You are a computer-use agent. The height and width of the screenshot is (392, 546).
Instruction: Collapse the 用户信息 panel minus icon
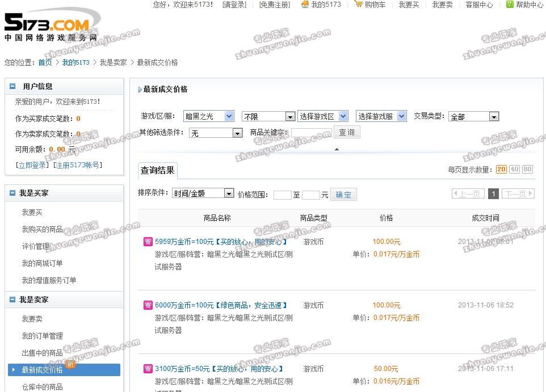[x=12, y=86]
